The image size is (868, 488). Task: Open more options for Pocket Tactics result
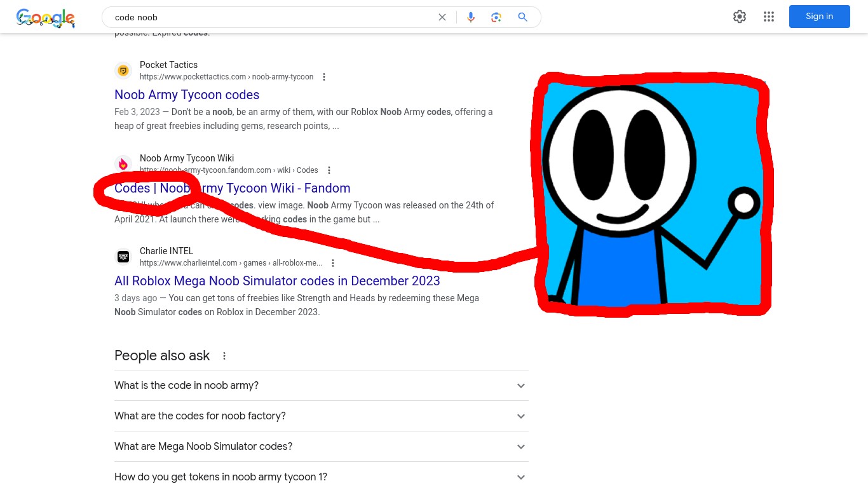pyautogui.click(x=324, y=77)
